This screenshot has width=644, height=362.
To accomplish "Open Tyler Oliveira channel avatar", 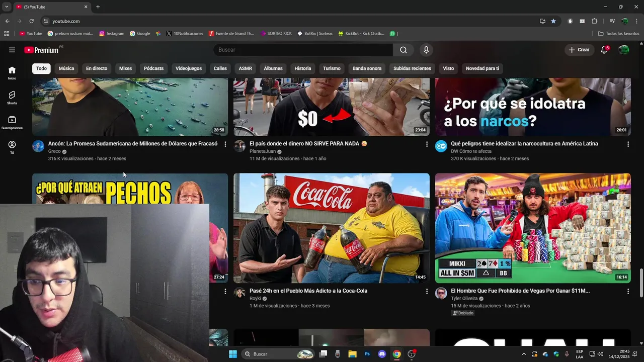I will [x=441, y=293].
